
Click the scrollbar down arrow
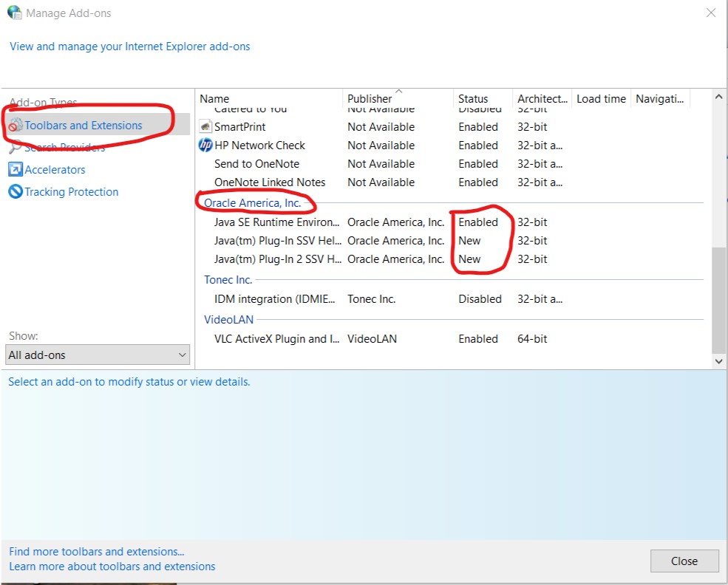pos(718,360)
